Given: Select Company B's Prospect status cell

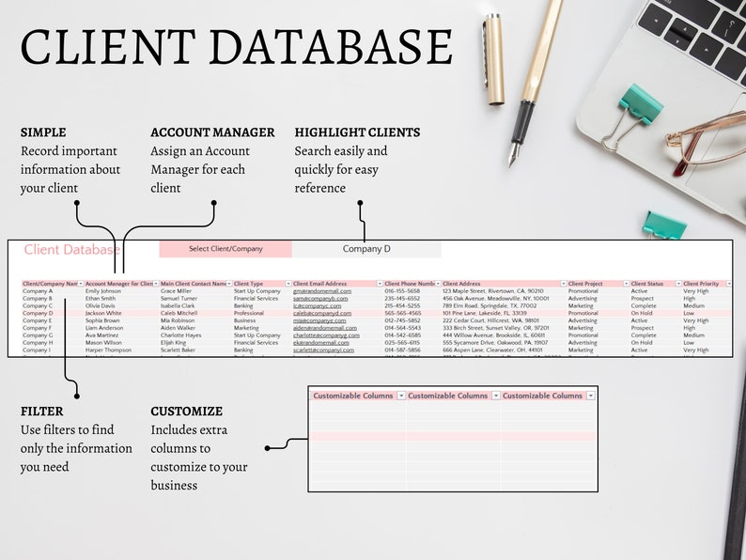Looking at the screenshot, I should 643,298.
